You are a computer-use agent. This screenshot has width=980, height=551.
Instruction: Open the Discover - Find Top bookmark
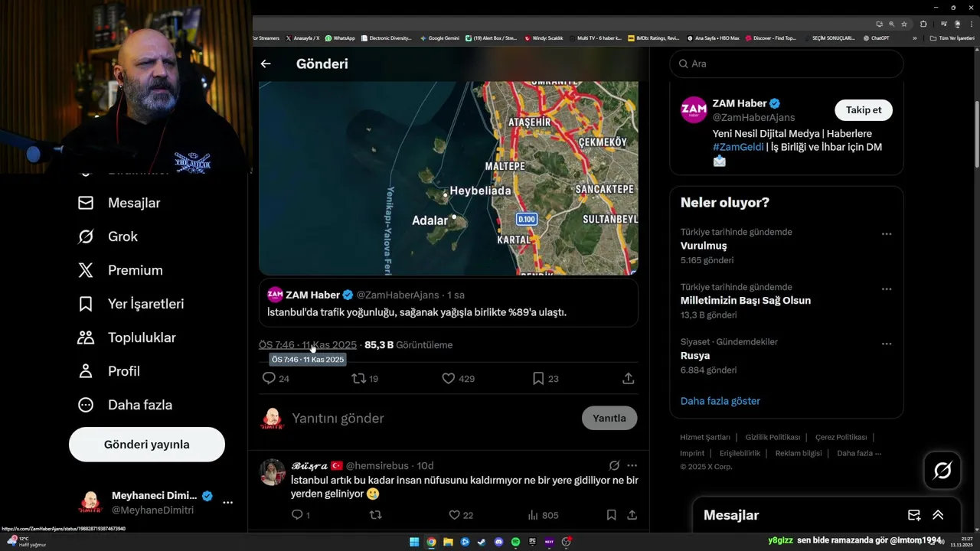click(x=771, y=37)
